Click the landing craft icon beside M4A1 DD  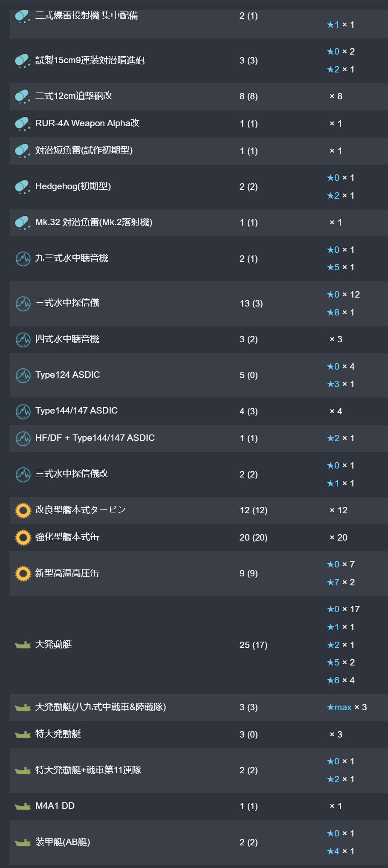coord(23,806)
